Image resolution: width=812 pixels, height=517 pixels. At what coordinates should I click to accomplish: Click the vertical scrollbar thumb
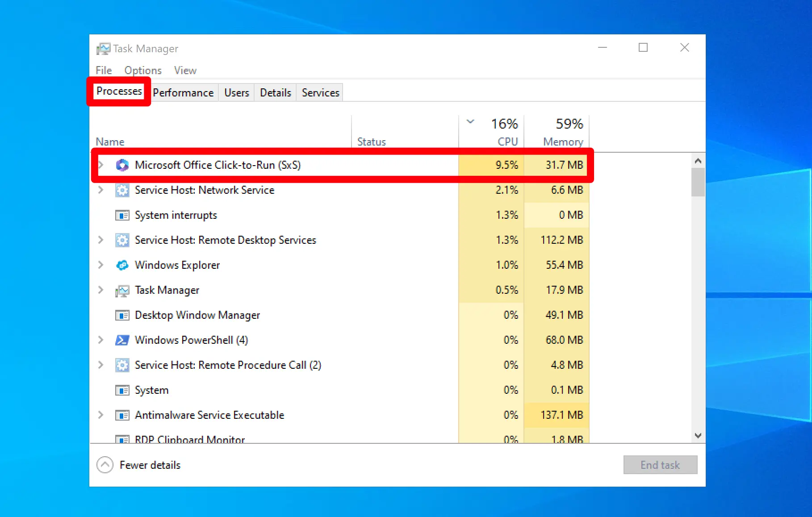click(698, 182)
